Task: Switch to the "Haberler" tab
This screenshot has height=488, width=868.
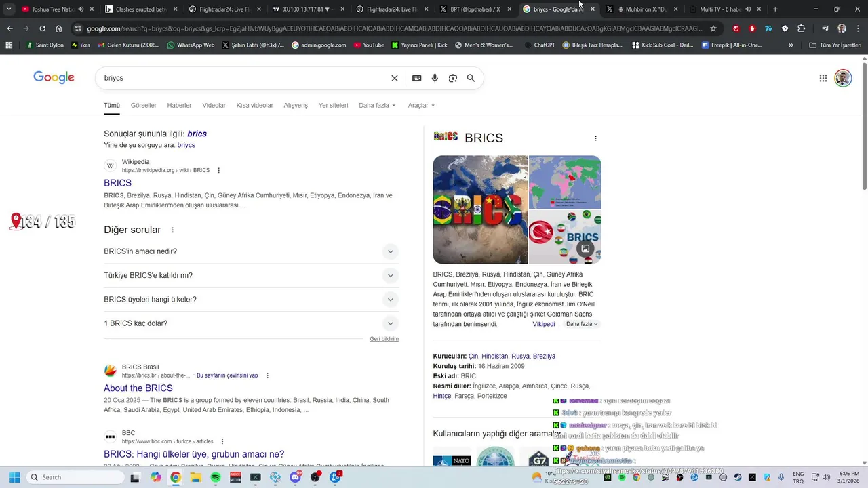Action: click(x=179, y=105)
